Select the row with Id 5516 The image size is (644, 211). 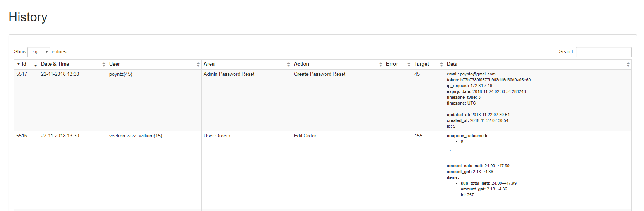[22, 136]
